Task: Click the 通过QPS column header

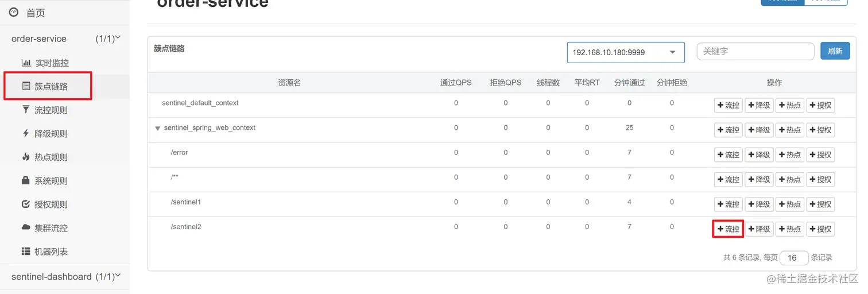Action: point(456,83)
